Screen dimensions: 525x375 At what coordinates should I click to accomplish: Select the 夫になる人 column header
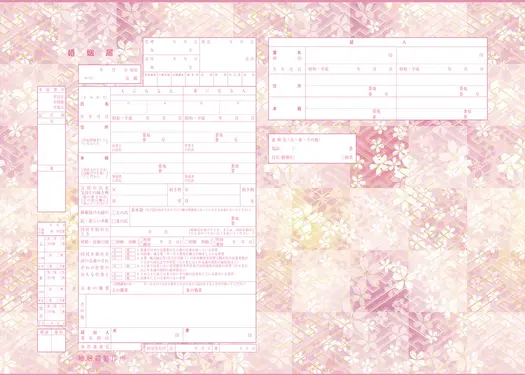point(147,91)
